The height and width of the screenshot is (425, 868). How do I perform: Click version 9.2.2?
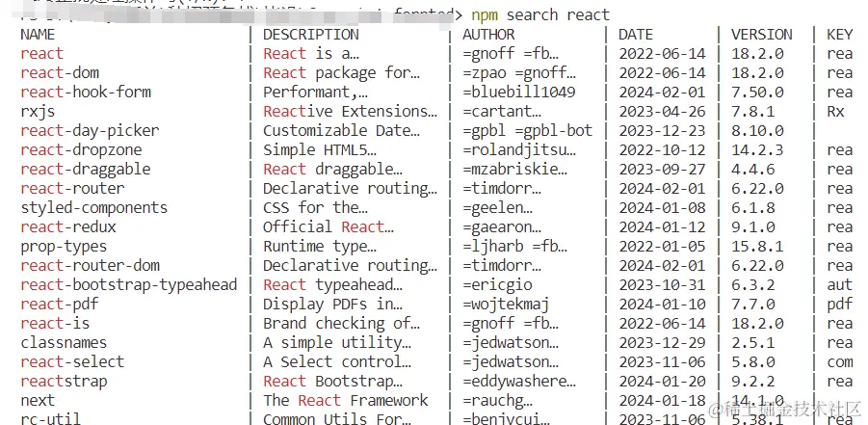(752, 382)
